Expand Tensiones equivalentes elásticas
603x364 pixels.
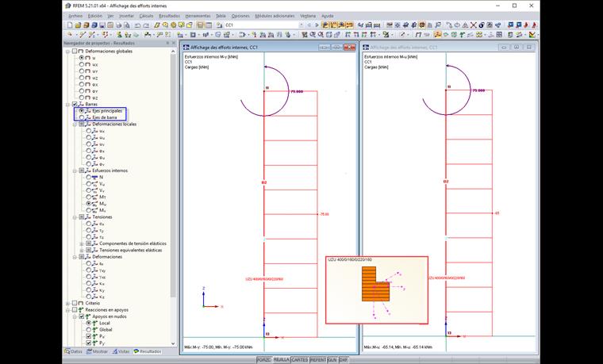click(82, 251)
